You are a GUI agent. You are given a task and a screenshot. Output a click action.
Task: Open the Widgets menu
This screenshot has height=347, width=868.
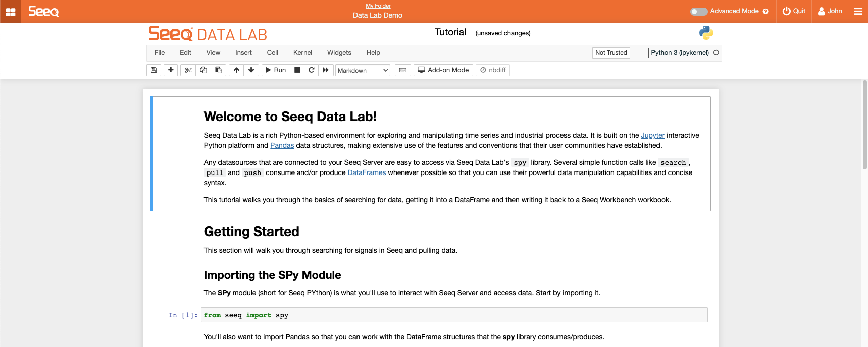339,53
